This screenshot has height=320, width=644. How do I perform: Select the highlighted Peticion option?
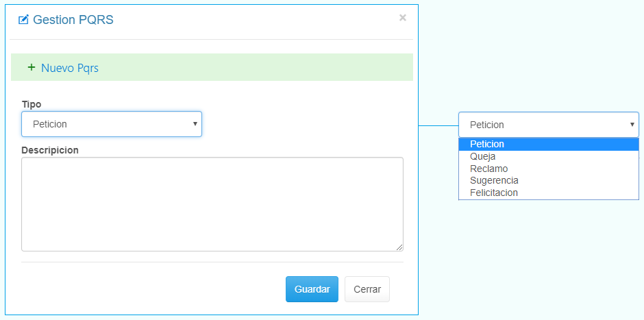click(487, 144)
